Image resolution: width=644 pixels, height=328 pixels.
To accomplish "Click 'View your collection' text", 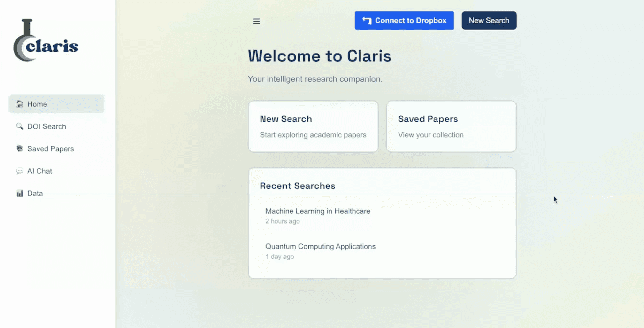I will coord(431,135).
